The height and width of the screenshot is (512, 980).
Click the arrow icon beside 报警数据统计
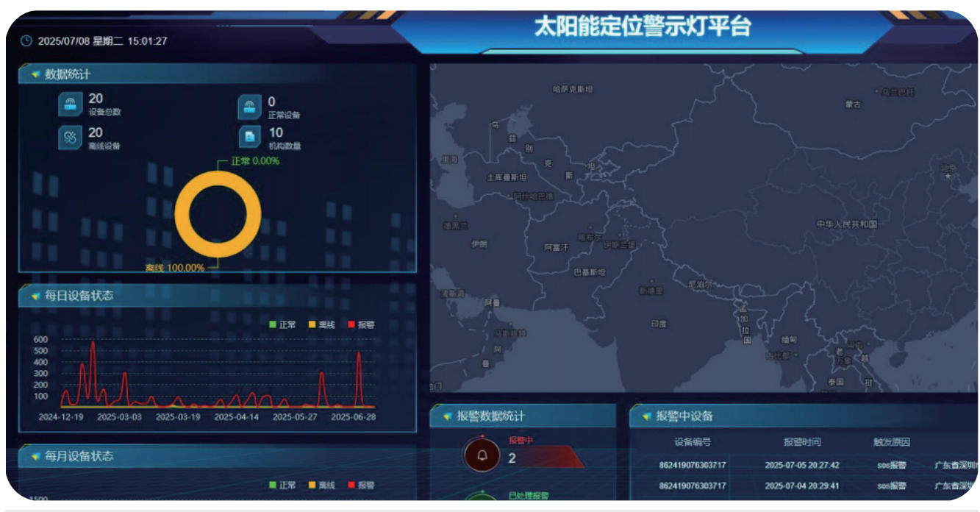pyautogui.click(x=447, y=416)
